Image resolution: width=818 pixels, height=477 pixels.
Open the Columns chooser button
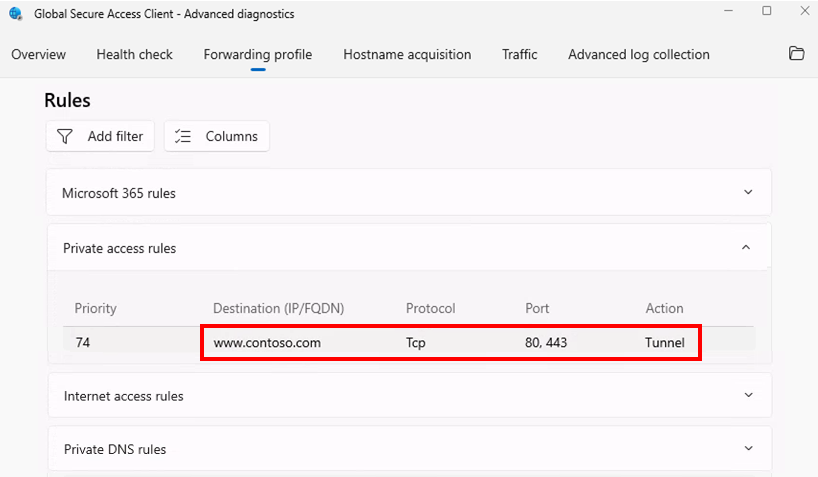tap(217, 136)
